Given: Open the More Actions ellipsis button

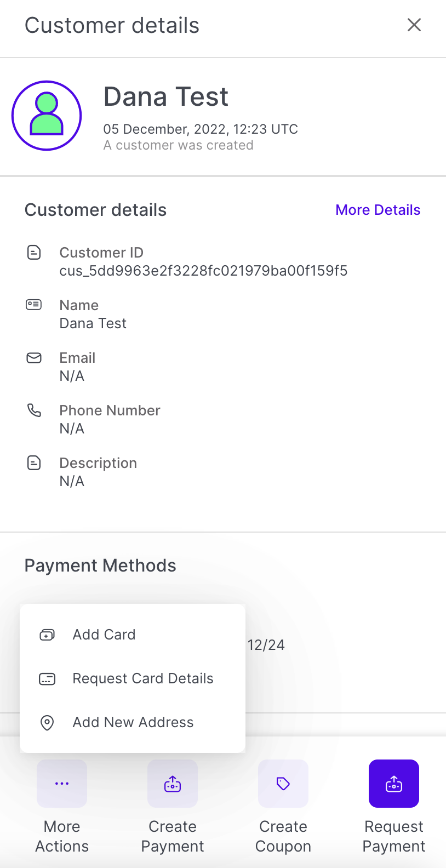Looking at the screenshot, I should point(62,784).
